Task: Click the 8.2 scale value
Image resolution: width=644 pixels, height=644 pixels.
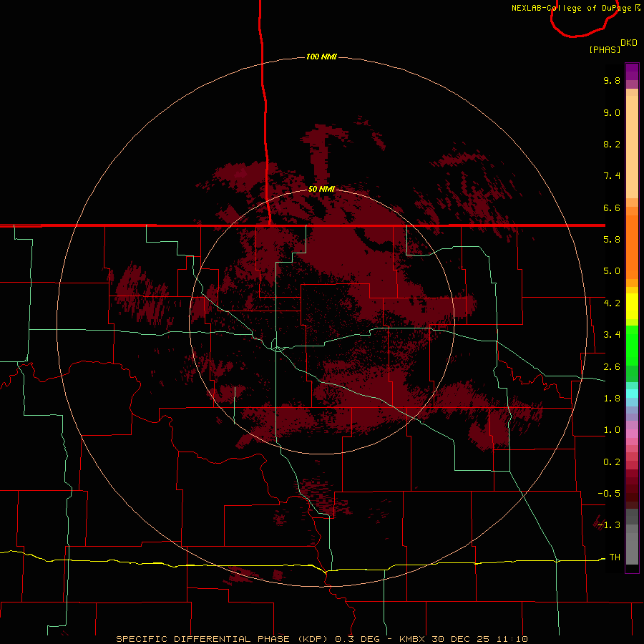Action: click(x=612, y=144)
